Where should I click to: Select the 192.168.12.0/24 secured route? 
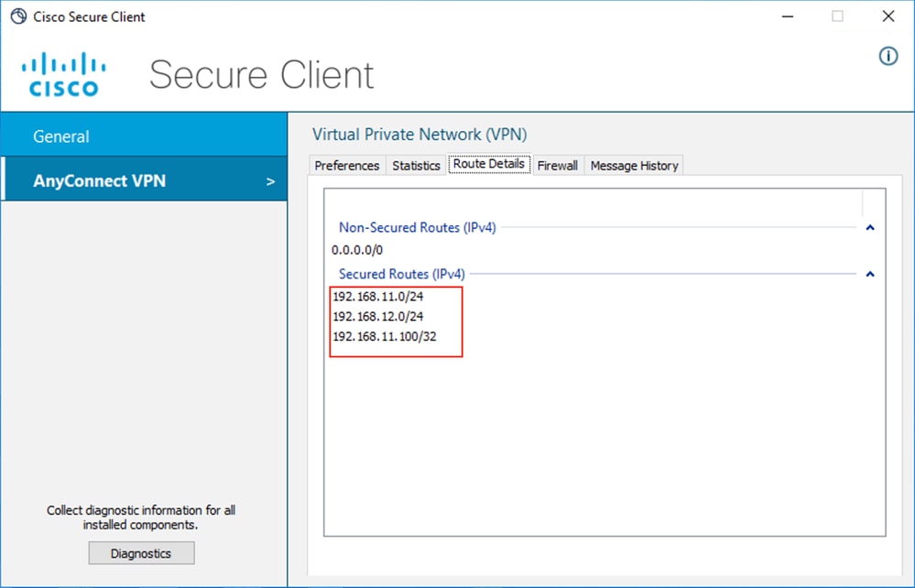[x=378, y=316]
